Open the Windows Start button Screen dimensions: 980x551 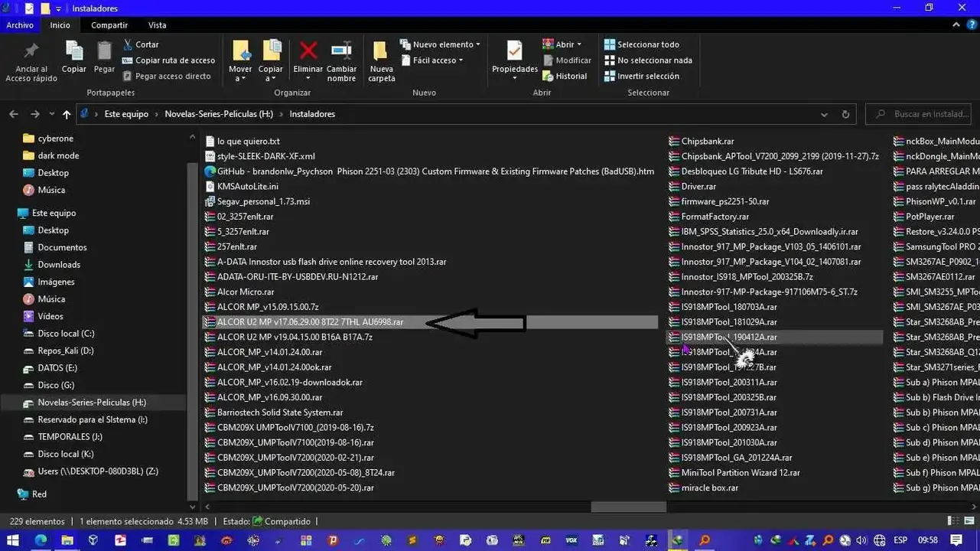pos(13,540)
